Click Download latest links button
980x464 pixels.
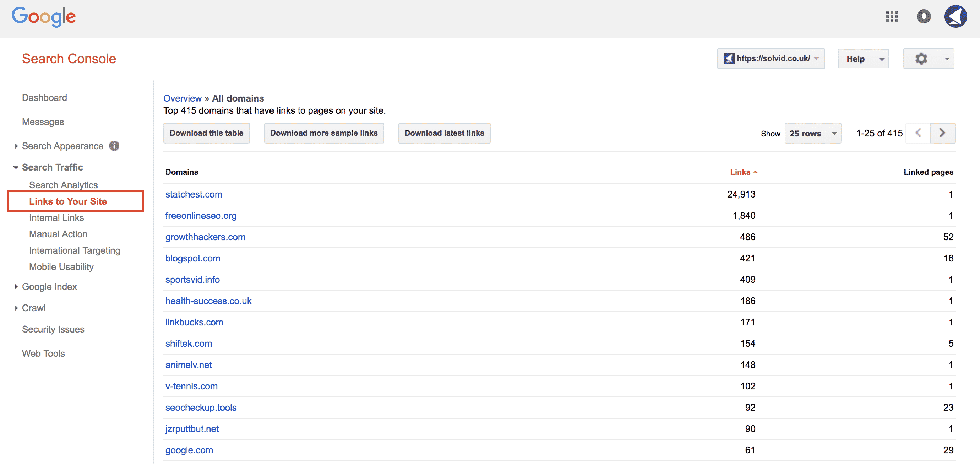pyautogui.click(x=445, y=133)
